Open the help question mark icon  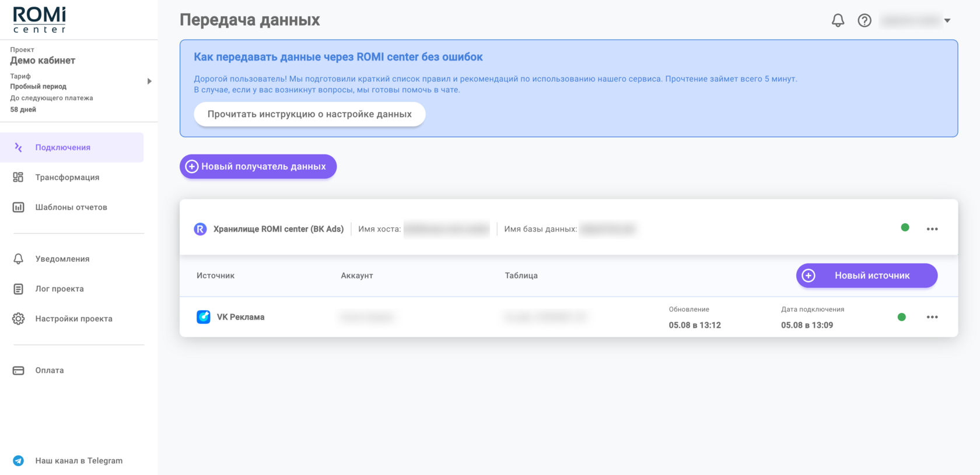point(864,20)
